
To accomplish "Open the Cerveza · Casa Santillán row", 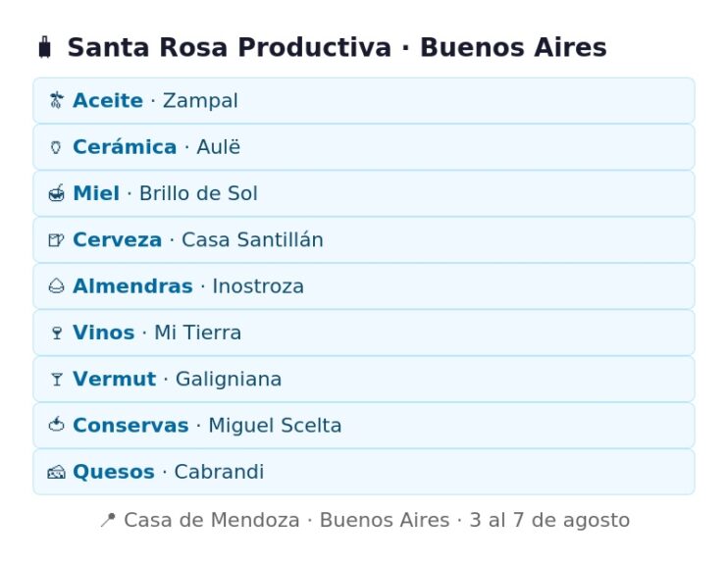I will pyautogui.click(x=364, y=240).
